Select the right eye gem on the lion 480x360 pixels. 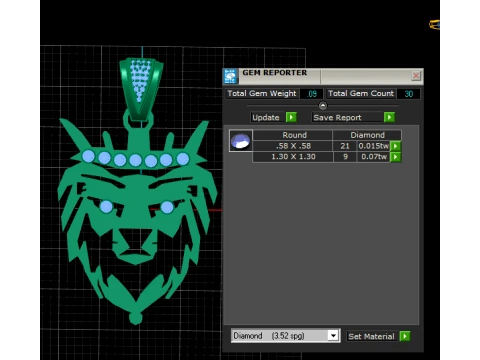(167, 207)
